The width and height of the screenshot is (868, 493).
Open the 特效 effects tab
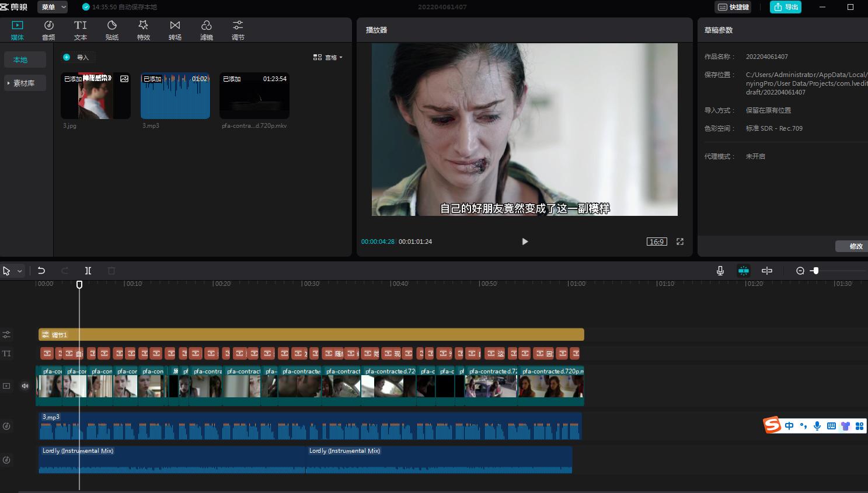coord(144,30)
